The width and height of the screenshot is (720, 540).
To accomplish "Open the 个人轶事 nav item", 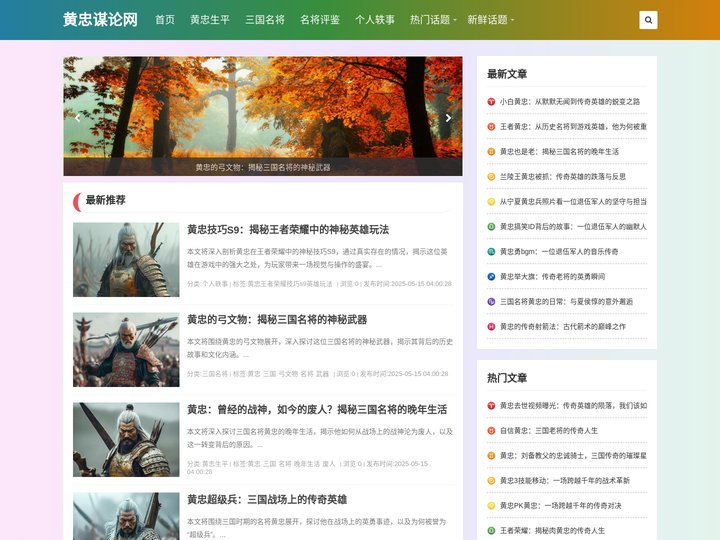I will [375, 20].
